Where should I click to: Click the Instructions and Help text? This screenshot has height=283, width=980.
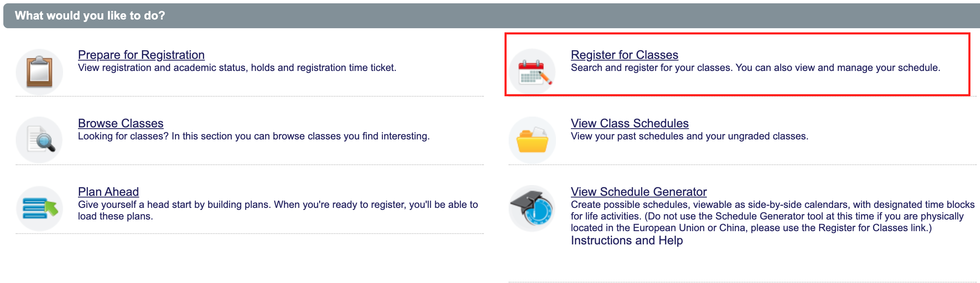coord(627,240)
